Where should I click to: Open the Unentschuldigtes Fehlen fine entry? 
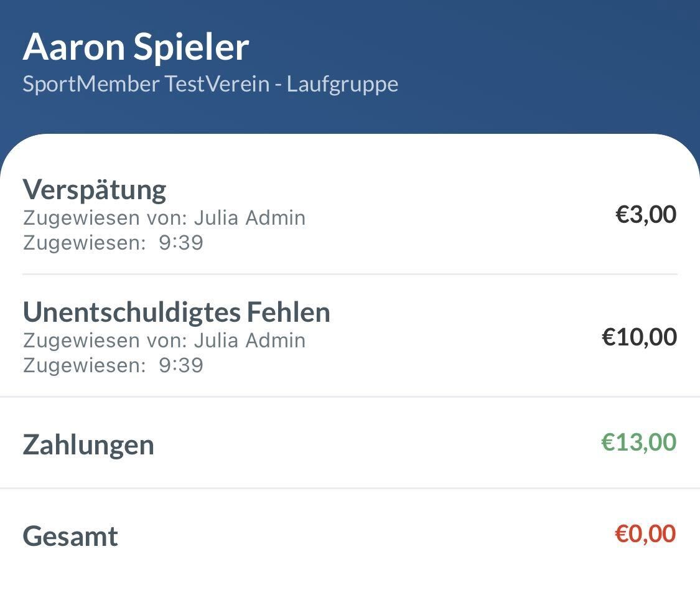click(x=177, y=312)
